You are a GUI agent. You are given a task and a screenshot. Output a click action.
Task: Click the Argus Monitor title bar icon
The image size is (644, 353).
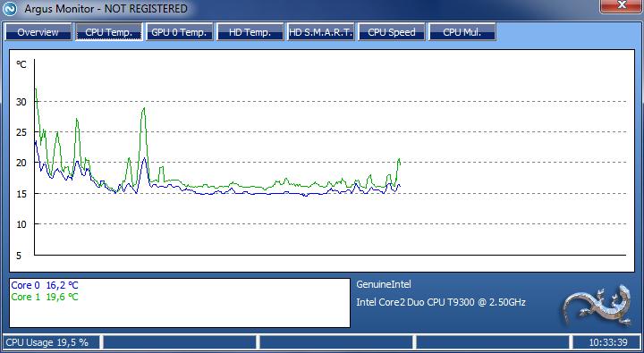coord(10,9)
